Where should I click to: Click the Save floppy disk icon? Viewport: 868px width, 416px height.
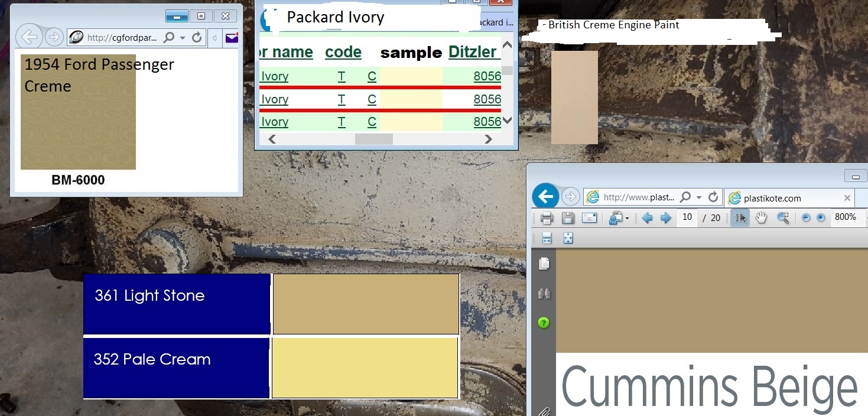click(568, 218)
